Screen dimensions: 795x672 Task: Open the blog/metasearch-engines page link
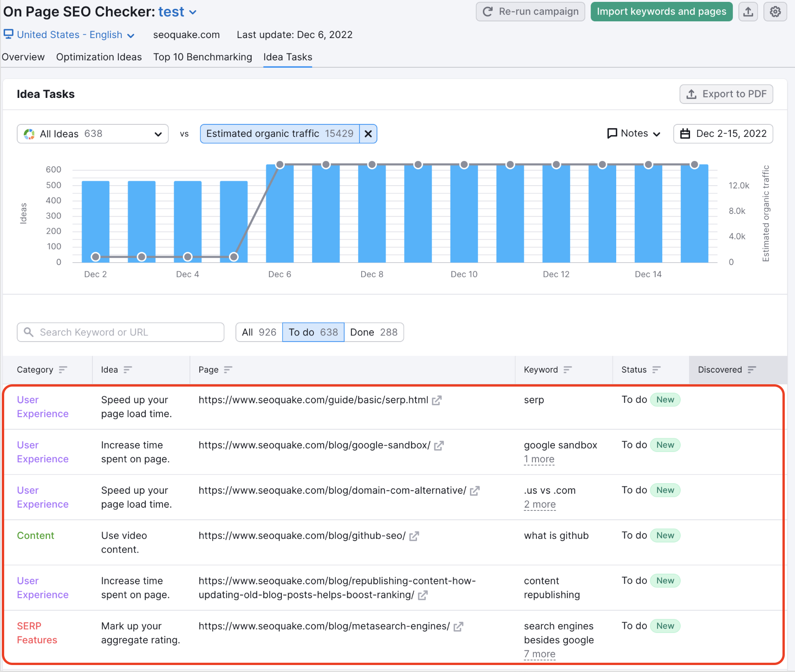coord(324,626)
